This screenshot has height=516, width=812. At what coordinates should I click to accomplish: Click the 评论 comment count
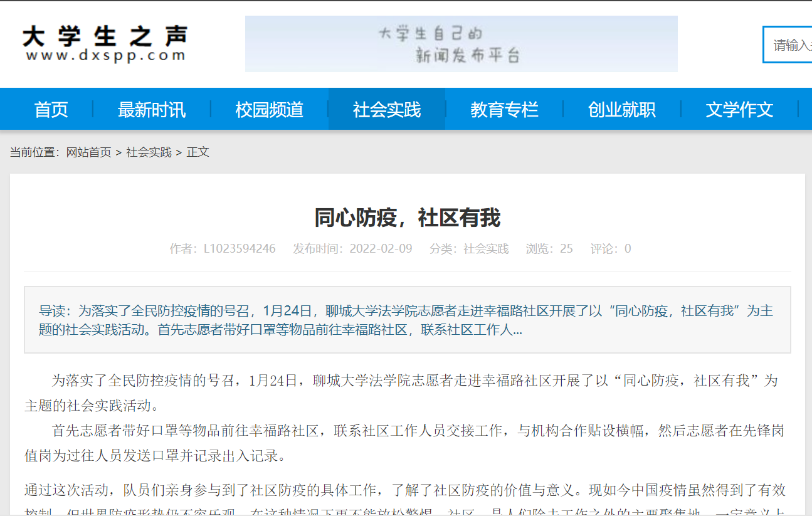pos(610,248)
